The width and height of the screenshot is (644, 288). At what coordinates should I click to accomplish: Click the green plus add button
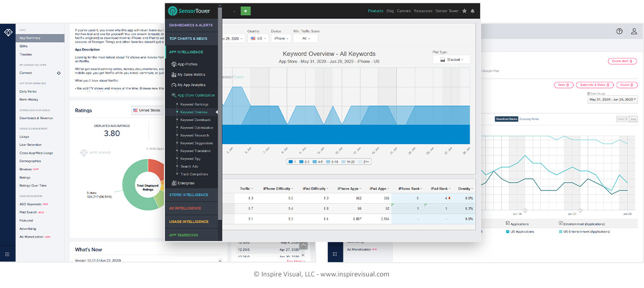coord(246,11)
